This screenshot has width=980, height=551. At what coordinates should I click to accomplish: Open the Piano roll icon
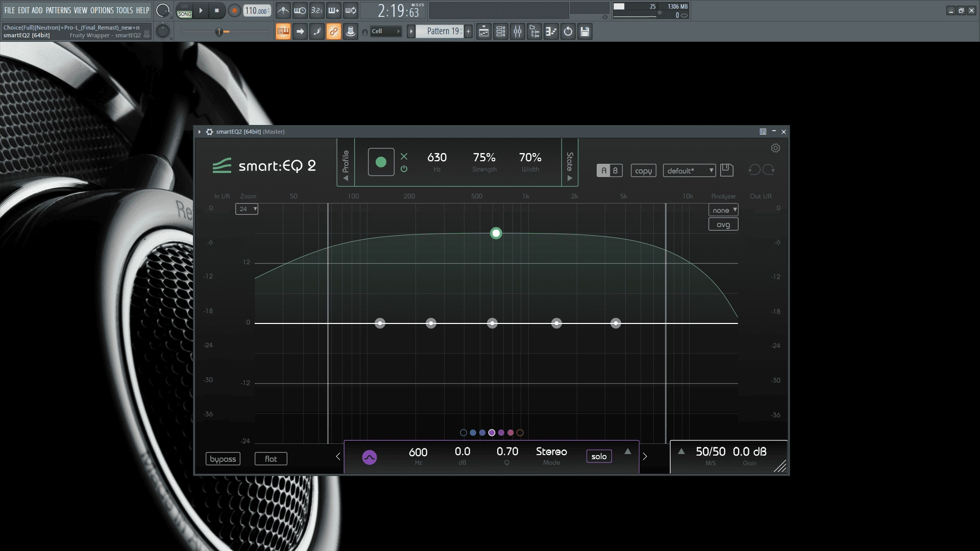click(551, 32)
